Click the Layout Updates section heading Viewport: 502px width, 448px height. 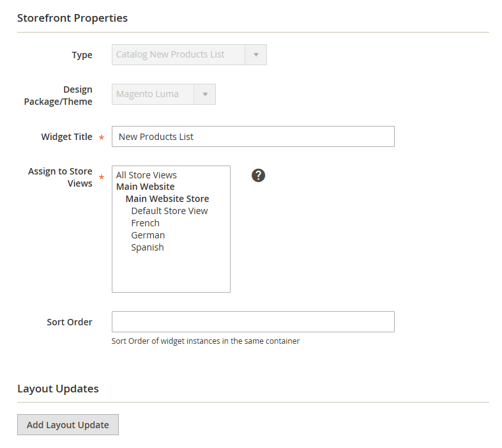(58, 389)
